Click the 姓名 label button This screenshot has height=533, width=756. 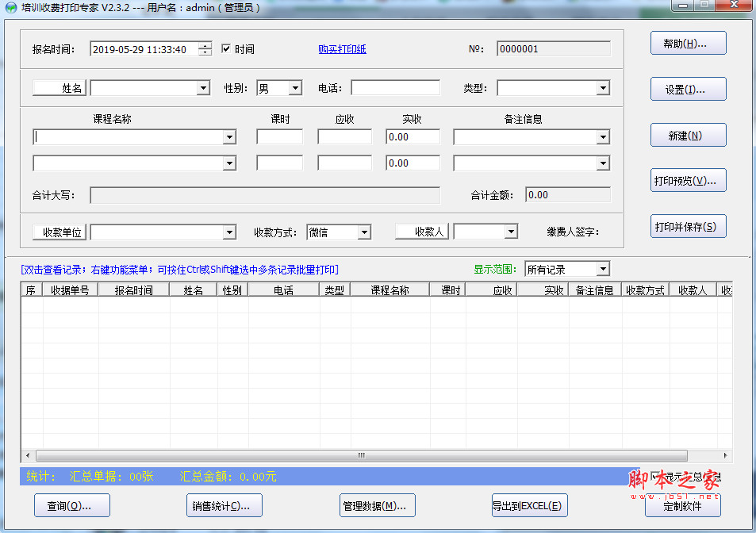pos(59,88)
